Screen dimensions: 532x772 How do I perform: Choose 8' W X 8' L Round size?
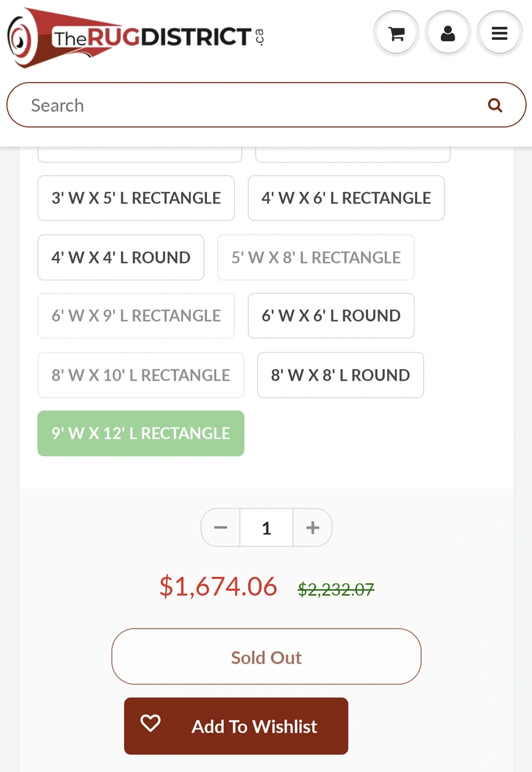coord(341,375)
